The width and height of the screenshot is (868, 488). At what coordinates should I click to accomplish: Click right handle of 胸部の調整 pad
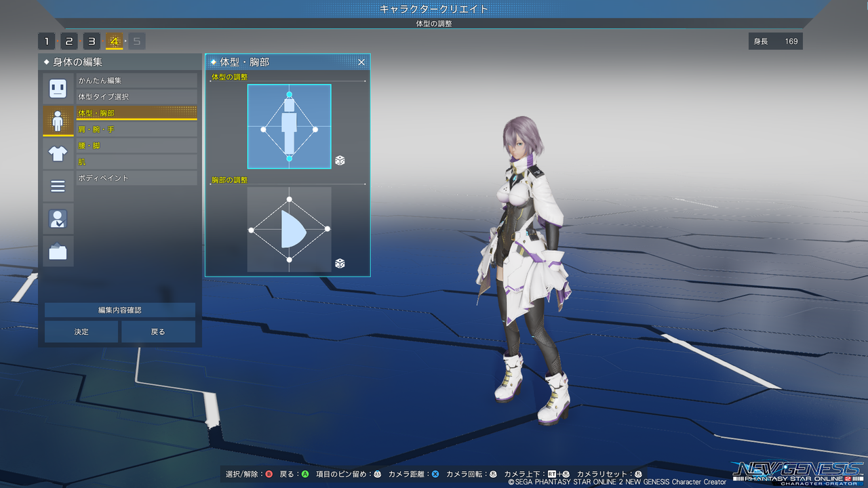coord(328,229)
